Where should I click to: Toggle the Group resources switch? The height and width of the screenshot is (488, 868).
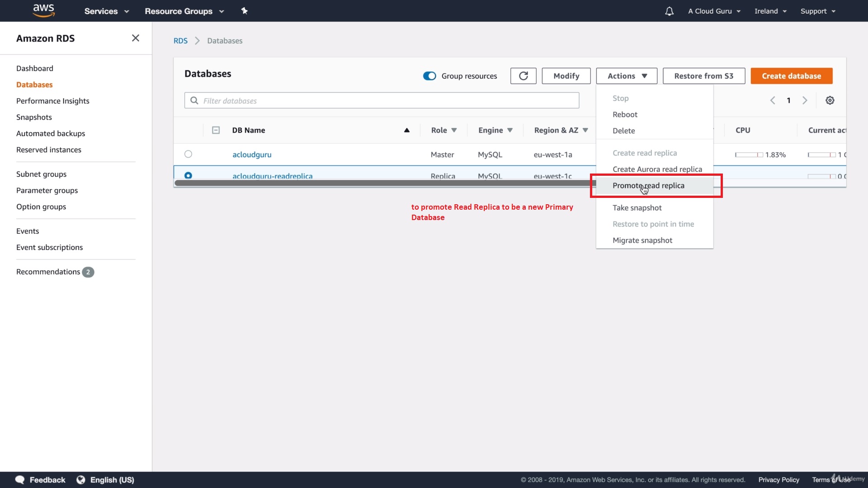[429, 76]
